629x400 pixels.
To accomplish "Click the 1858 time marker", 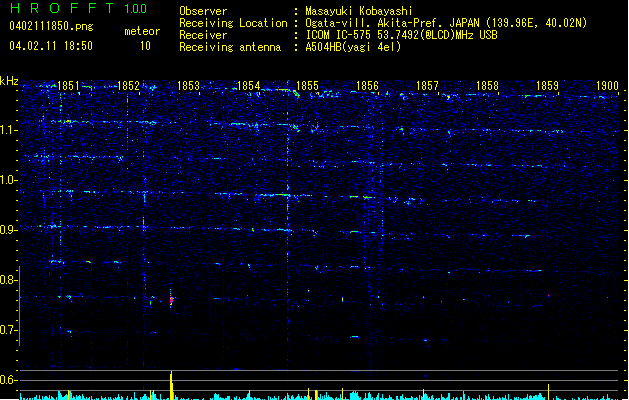I will 487,86.
